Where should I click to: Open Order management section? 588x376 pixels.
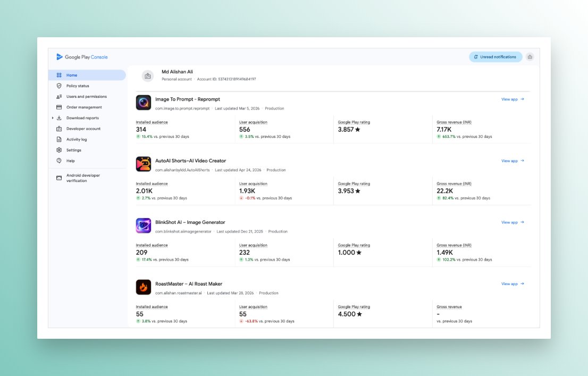[x=84, y=107]
